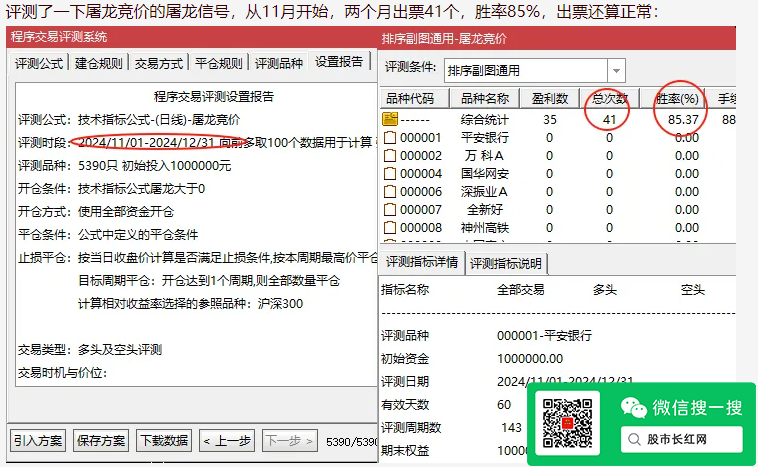Open the 评测公式 tab
758x467 pixels.
39,63
